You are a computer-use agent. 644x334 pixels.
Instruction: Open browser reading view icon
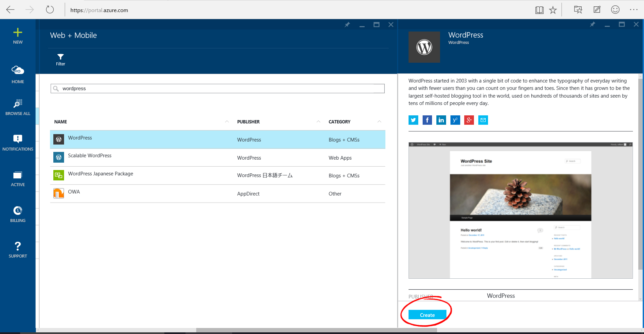click(x=539, y=10)
